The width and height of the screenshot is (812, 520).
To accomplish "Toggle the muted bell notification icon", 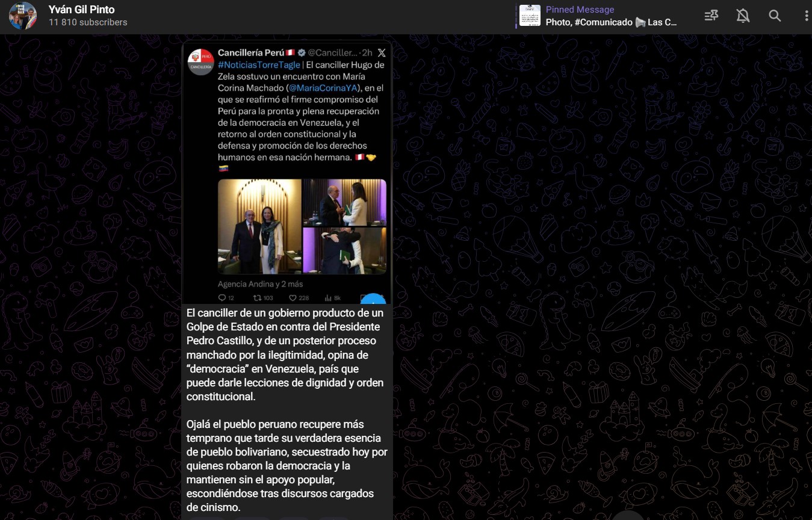I will [743, 16].
